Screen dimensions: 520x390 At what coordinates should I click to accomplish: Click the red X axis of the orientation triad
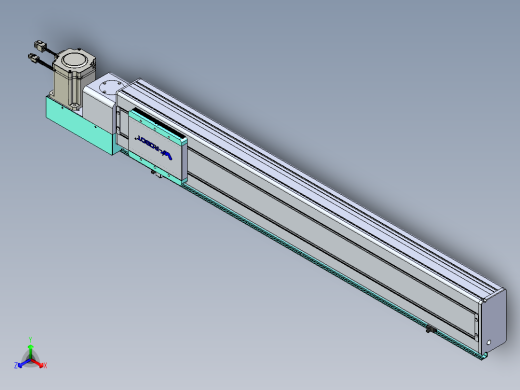(39, 364)
